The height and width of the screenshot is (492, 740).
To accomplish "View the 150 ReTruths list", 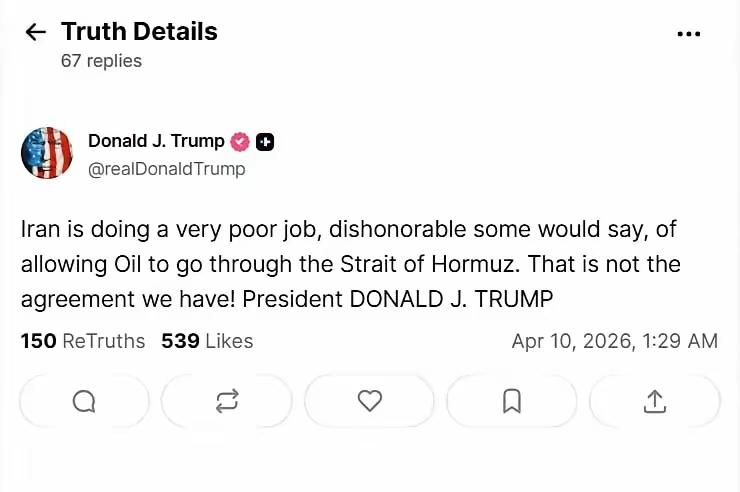I will [x=83, y=341].
